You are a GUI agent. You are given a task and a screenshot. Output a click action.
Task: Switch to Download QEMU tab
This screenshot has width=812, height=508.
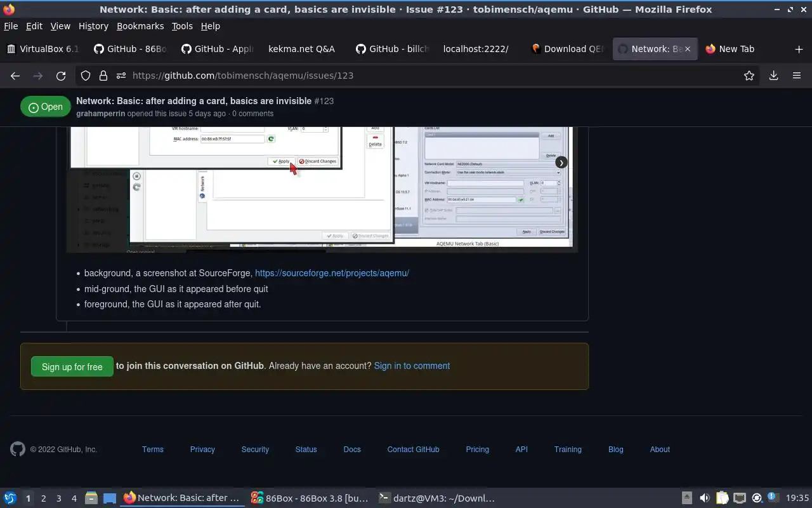pyautogui.click(x=568, y=49)
